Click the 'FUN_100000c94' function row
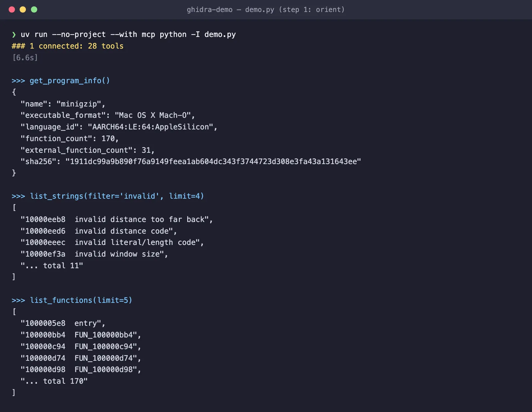Screen dimensions: 532x412 pos(81,346)
